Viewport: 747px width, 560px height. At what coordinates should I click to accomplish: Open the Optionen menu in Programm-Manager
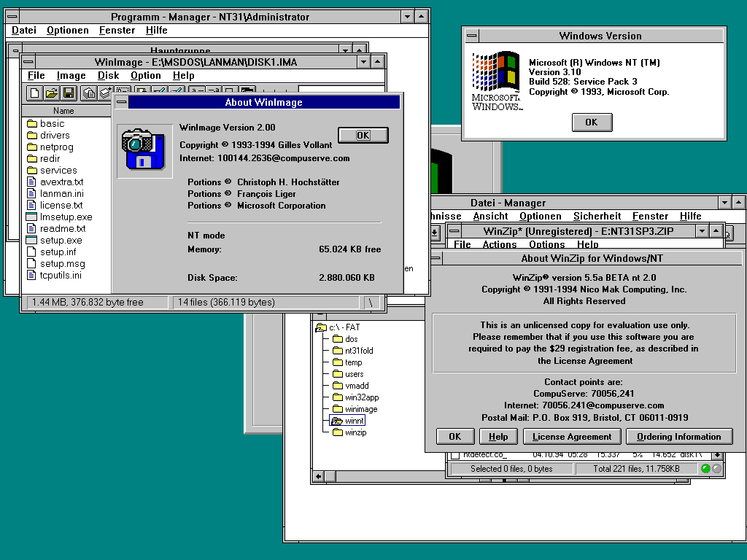pyautogui.click(x=68, y=30)
